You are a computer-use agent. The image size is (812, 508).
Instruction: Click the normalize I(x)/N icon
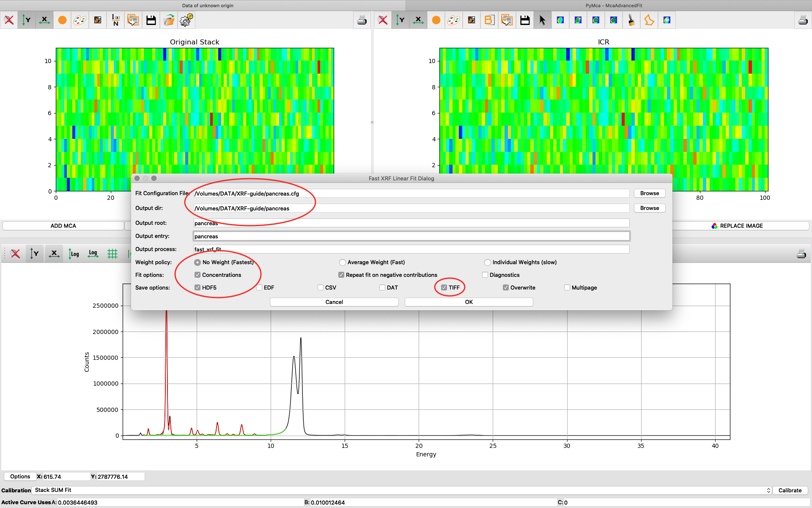(x=115, y=20)
